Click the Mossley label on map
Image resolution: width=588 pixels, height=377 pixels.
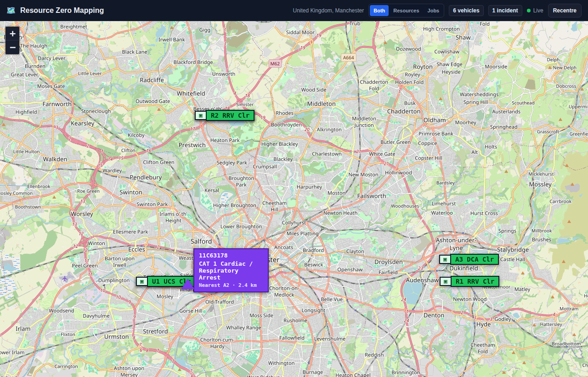point(540,184)
